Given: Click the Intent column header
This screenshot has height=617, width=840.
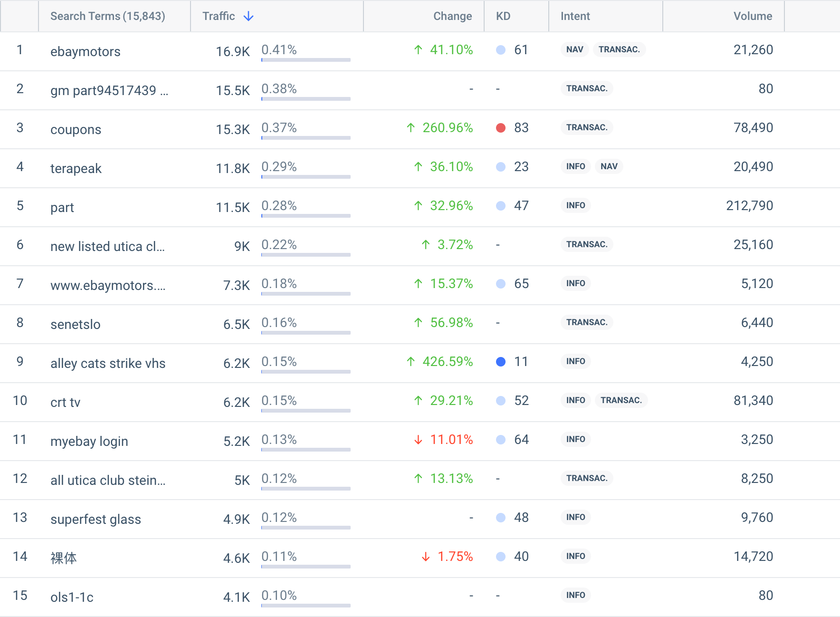Looking at the screenshot, I should coord(575,16).
